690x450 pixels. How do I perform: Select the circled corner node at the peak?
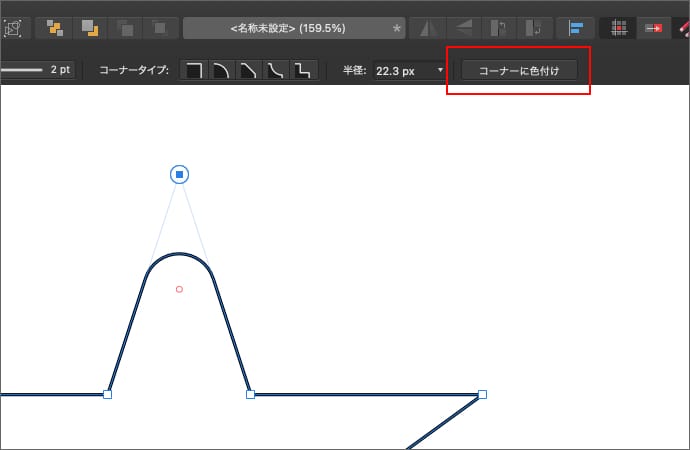(x=179, y=175)
